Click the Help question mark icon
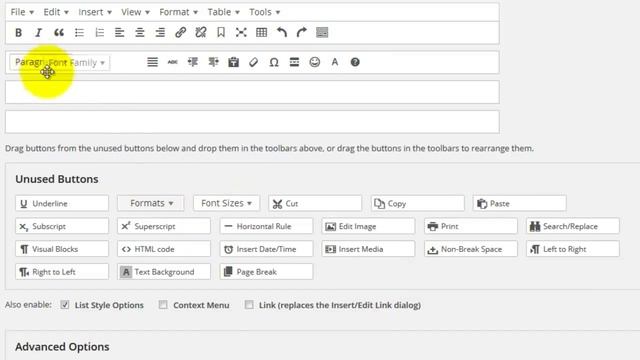 (355, 62)
